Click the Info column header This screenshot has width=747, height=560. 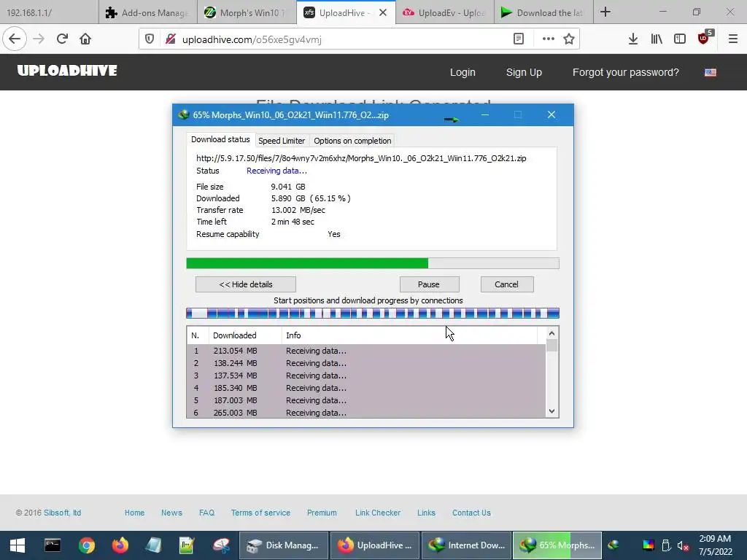tap(409, 335)
